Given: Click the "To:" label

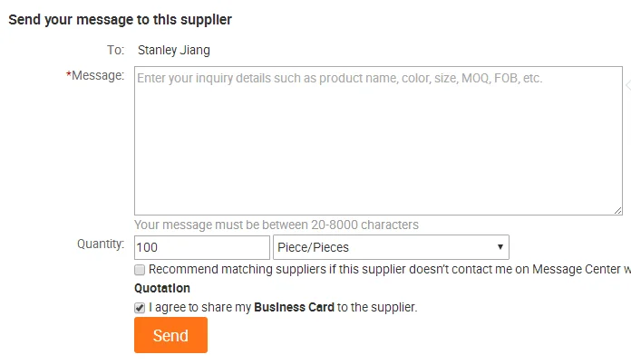Looking at the screenshot, I should 114,50.
